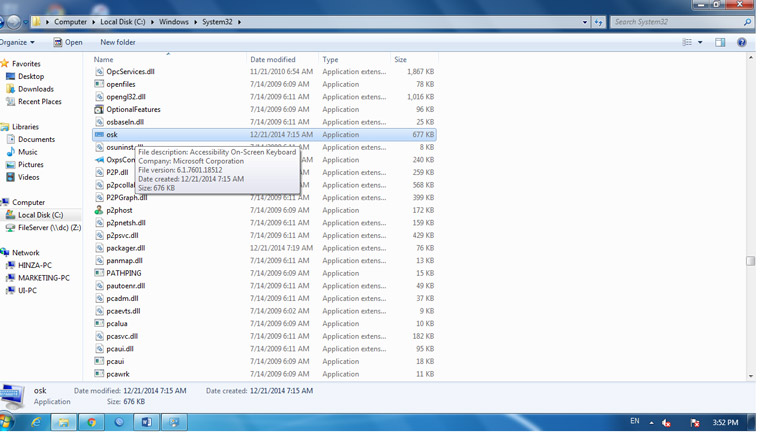This screenshot has height=432, width=768.
Task: Toggle the preview pane icon
Action: tap(719, 43)
